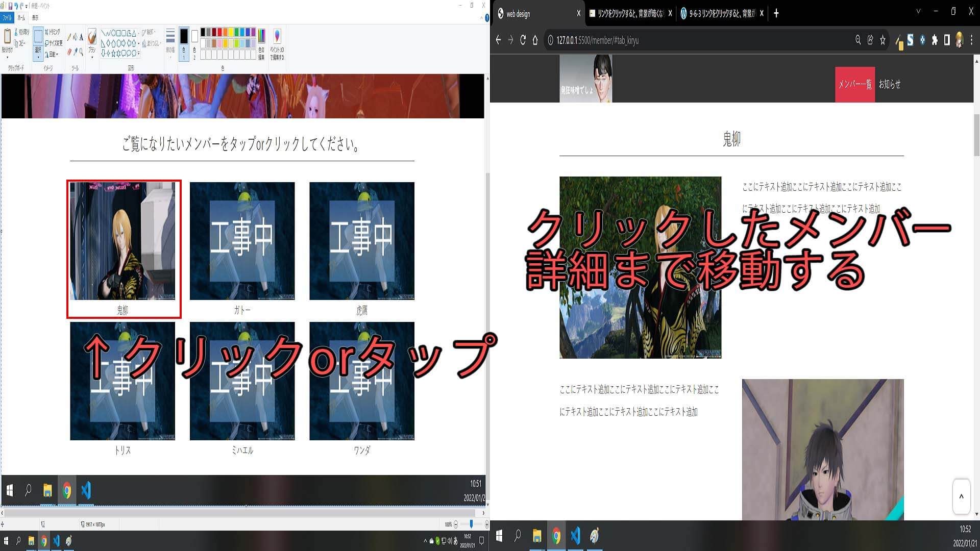Image resolution: width=980 pixels, height=551 pixels.
Task: Switch to the Home (ホーム) ribbon tab
Action: point(21,18)
